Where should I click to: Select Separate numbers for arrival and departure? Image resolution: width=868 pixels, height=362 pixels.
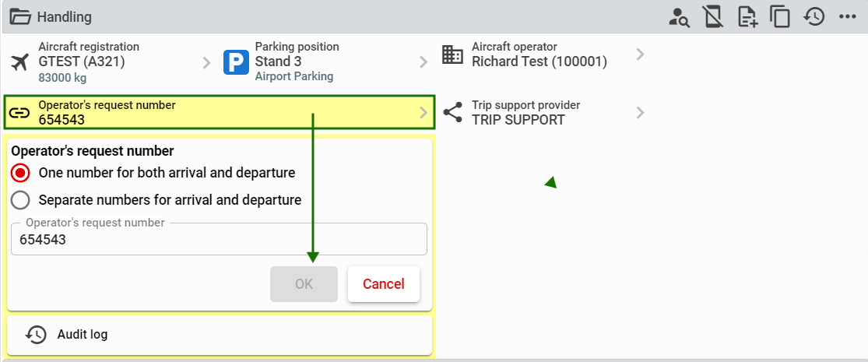click(20, 200)
